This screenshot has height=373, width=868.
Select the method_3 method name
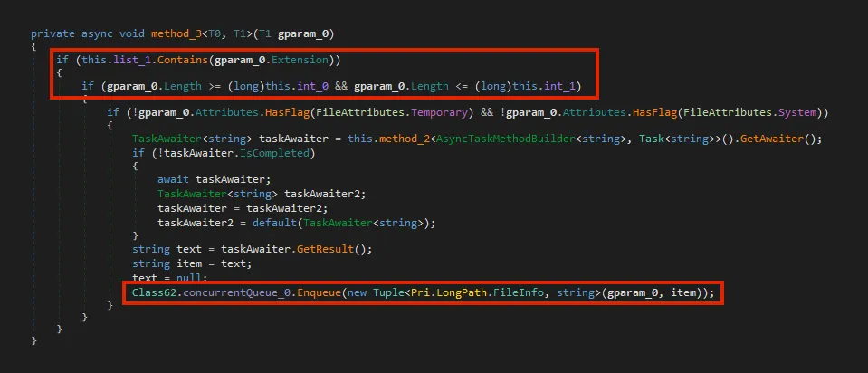pos(176,33)
